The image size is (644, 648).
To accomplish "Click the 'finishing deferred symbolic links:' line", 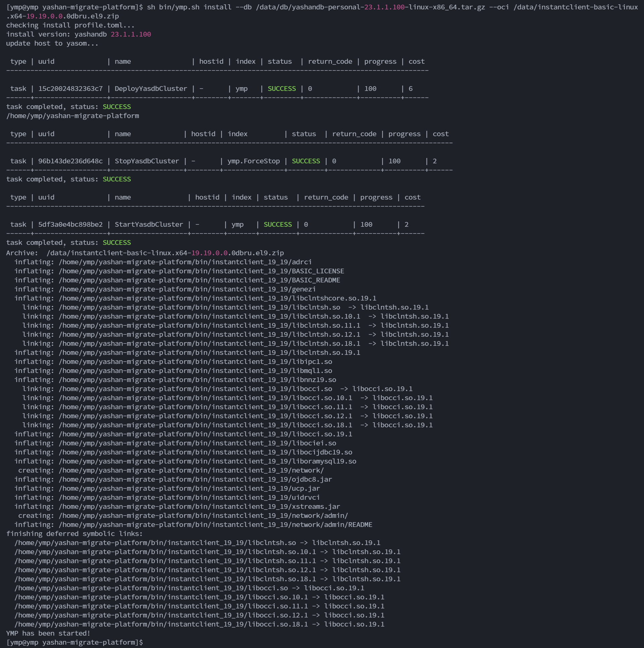I will [74, 534].
